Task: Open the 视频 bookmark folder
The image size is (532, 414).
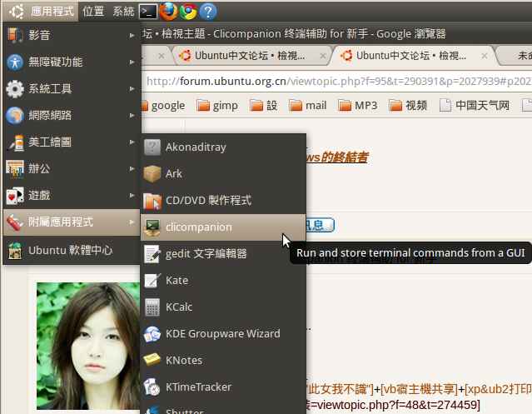Action: point(408,106)
